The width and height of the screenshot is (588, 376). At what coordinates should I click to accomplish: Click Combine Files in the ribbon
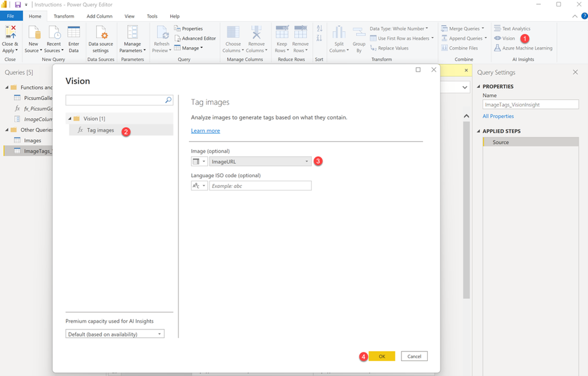tap(460, 48)
